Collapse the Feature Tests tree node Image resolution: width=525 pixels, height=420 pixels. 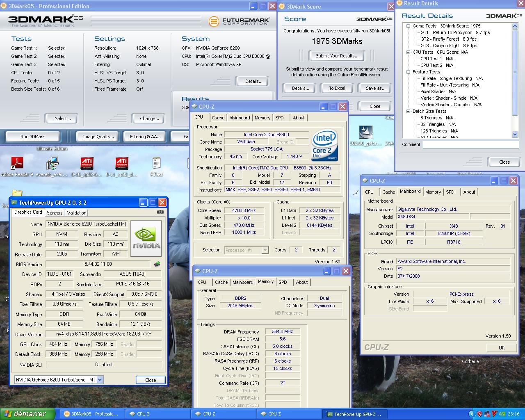(408, 72)
